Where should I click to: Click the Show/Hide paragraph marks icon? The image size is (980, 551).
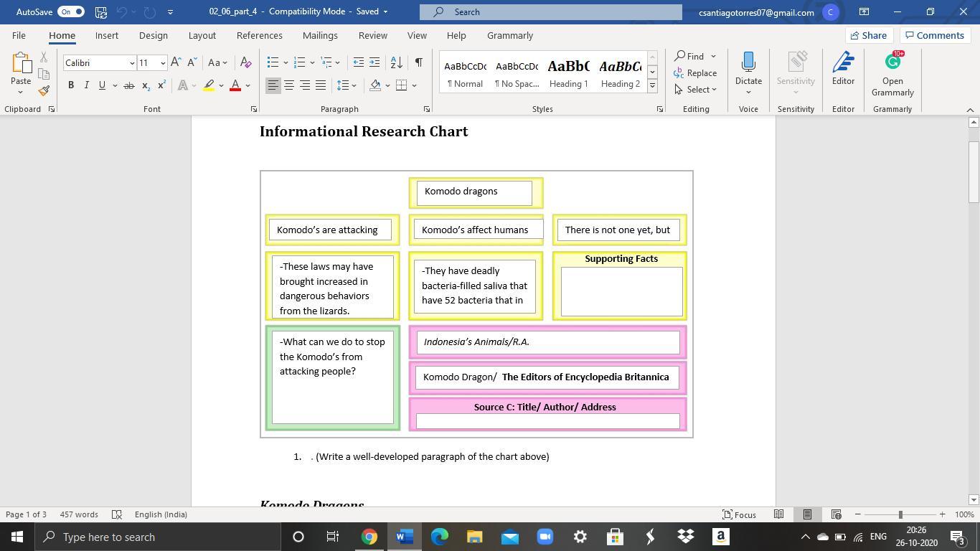coord(418,63)
